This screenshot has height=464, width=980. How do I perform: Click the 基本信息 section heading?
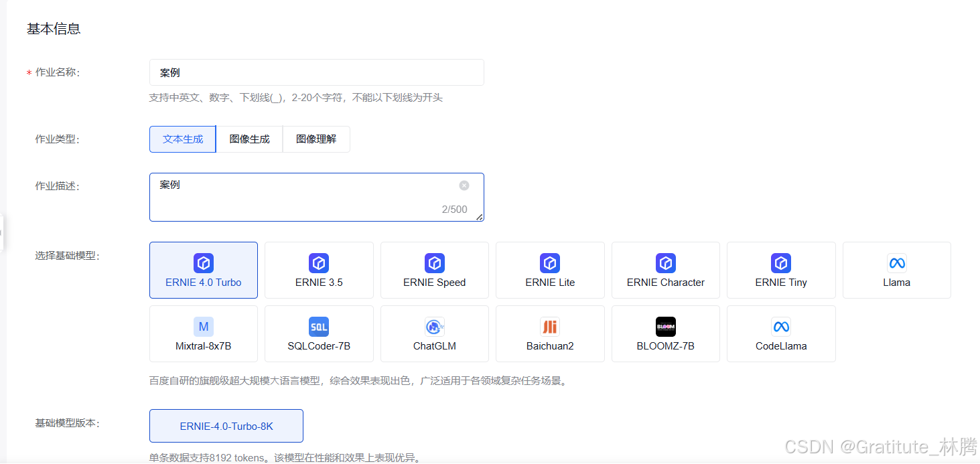point(54,29)
